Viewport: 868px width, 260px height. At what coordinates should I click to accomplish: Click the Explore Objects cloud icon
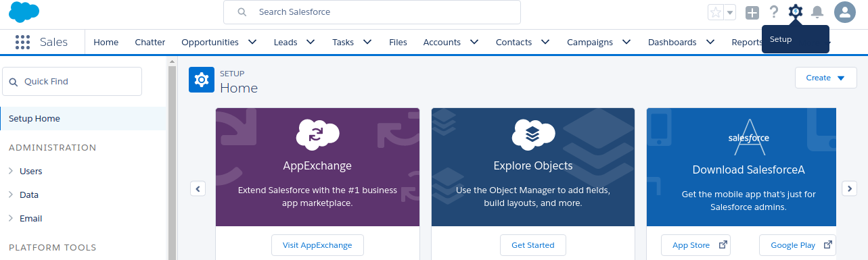point(533,134)
